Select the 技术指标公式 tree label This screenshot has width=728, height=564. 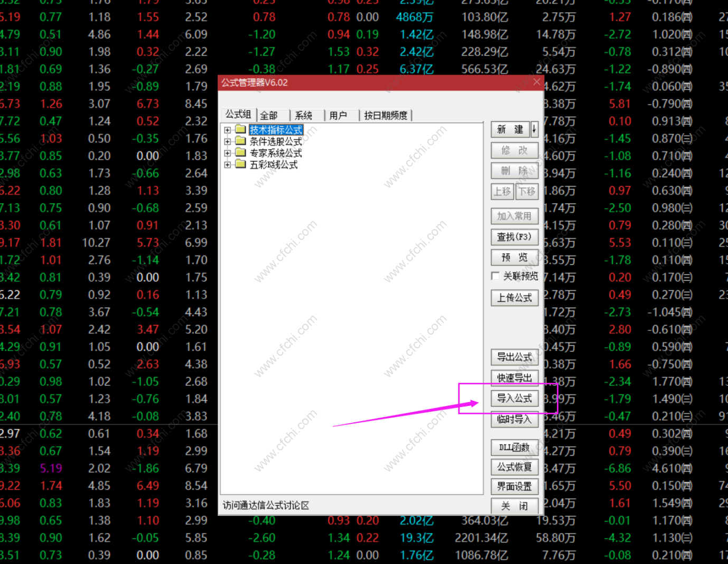[276, 130]
